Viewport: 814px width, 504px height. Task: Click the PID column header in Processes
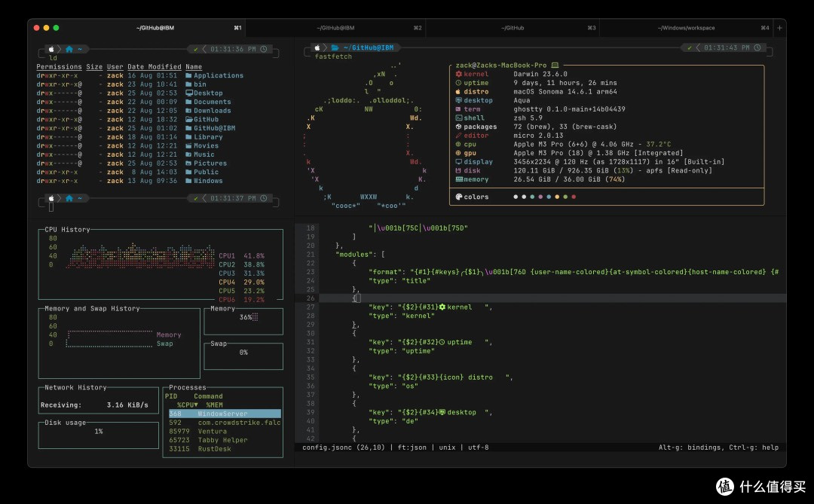pos(171,396)
